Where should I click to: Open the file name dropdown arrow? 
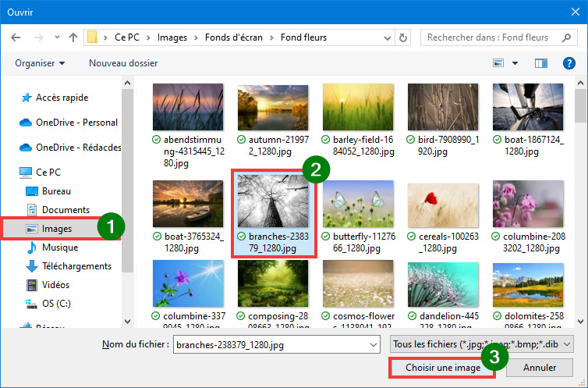pyautogui.click(x=374, y=344)
